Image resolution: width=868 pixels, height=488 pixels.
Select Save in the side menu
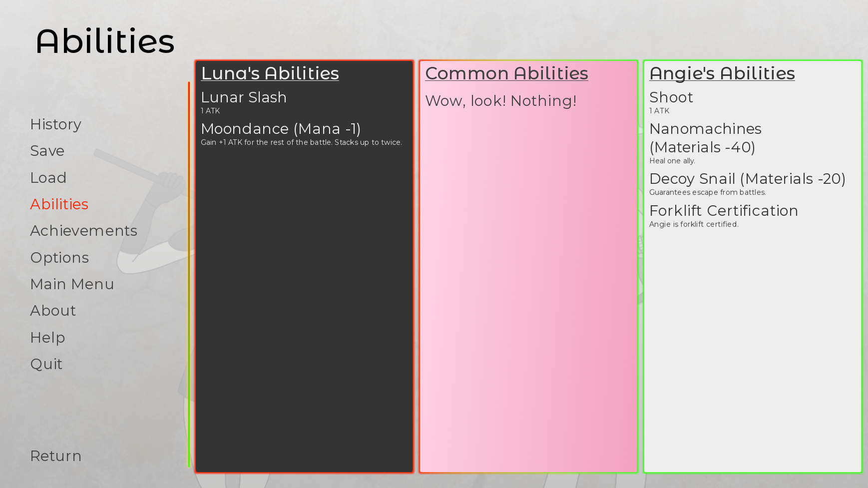click(47, 151)
